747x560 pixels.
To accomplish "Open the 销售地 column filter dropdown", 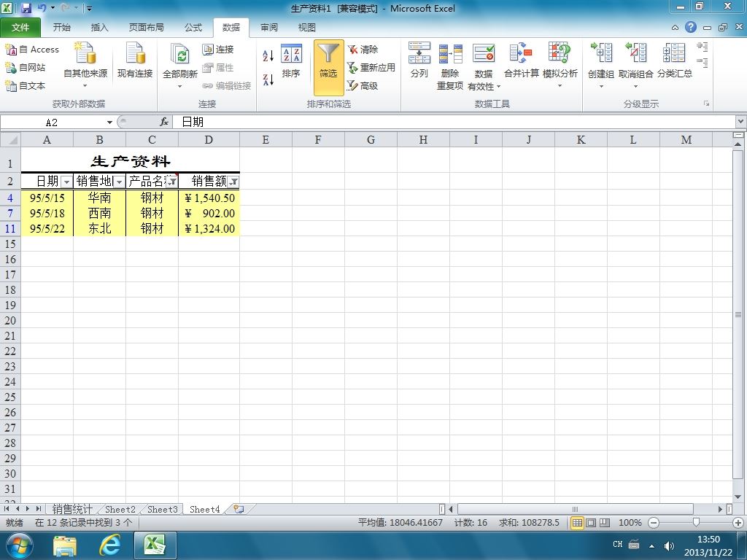I will coord(119,182).
